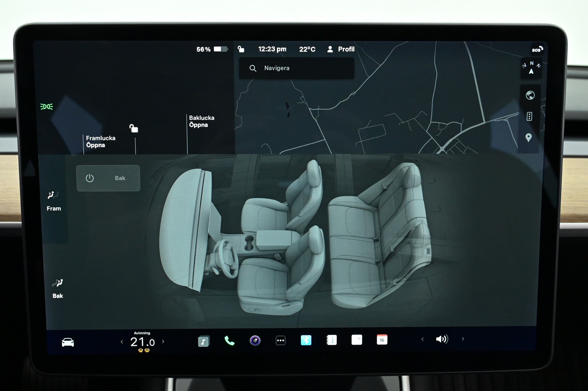Open climate panel via 21.0 temperature

pyautogui.click(x=143, y=342)
